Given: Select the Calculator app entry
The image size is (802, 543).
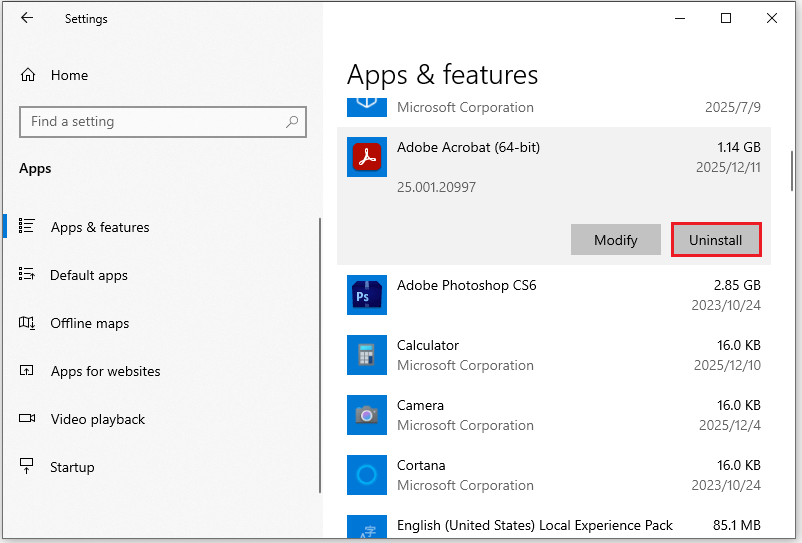Looking at the screenshot, I should point(554,355).
